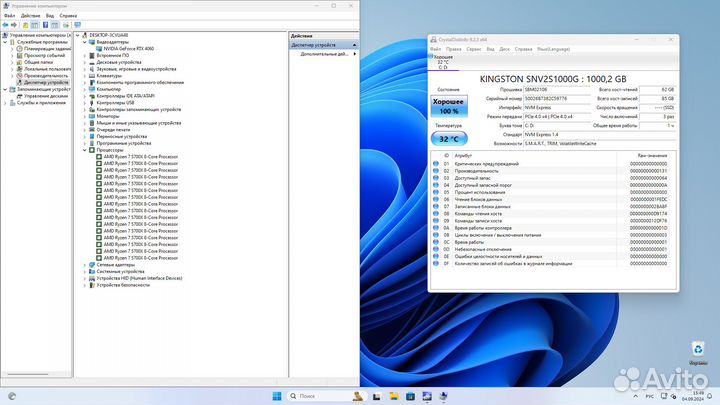Click the Серийный номер value field

point(557,98)
